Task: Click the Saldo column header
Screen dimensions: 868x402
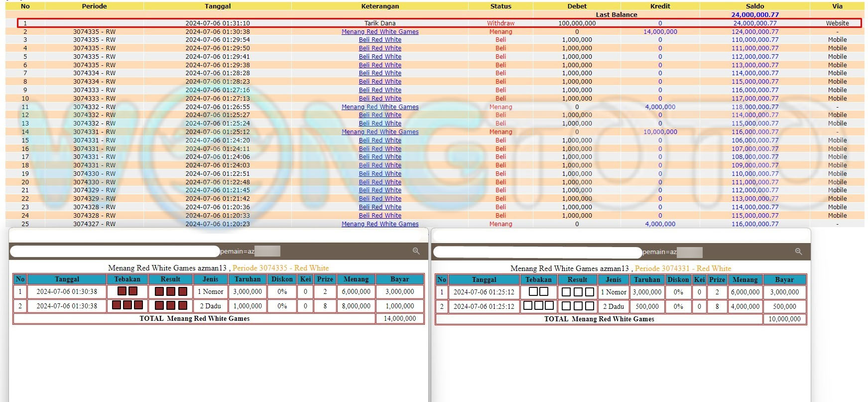Action: (754, 6)
